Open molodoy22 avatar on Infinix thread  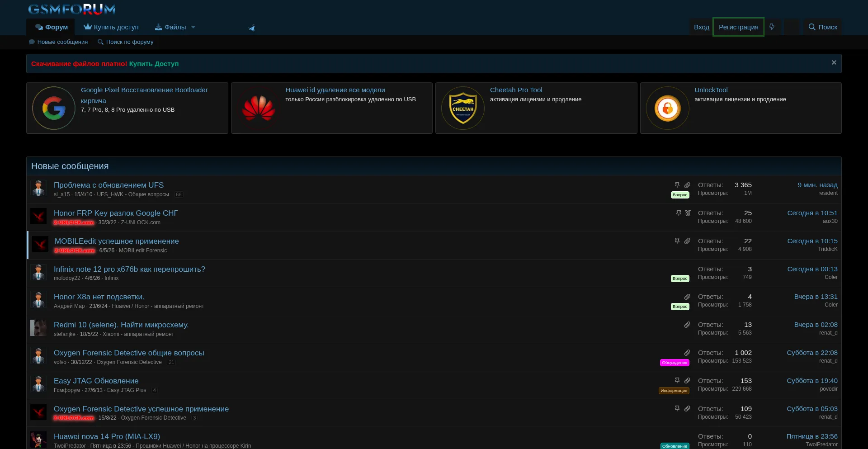pyautogui.click(x=38, y=272)
